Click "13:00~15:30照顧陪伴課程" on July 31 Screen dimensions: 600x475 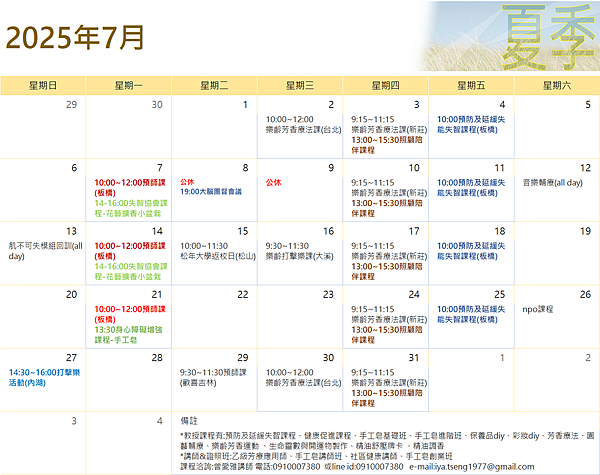pyautogui.click(x=387, y=398)
